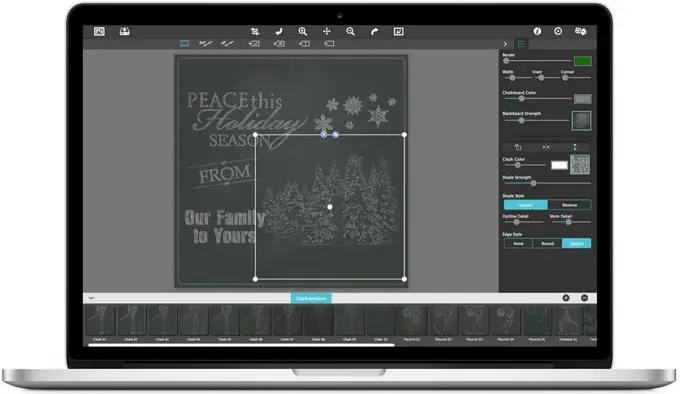This screenshot has height=394, width=680.
Task: Click the Zoom In magnifier icon
Action: click(x=303, y=31)
